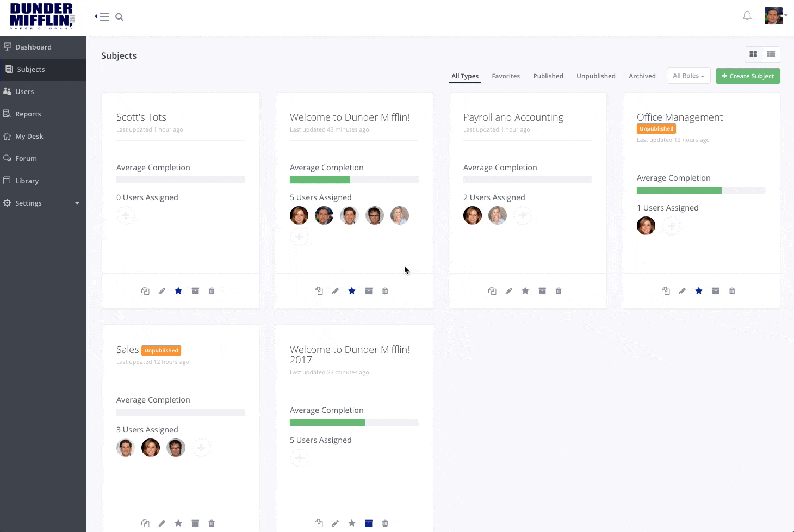Add a user to the Sales subject
Image resolution: width=794 pixels, height=532 pixels.
click(x=201, y=448)
